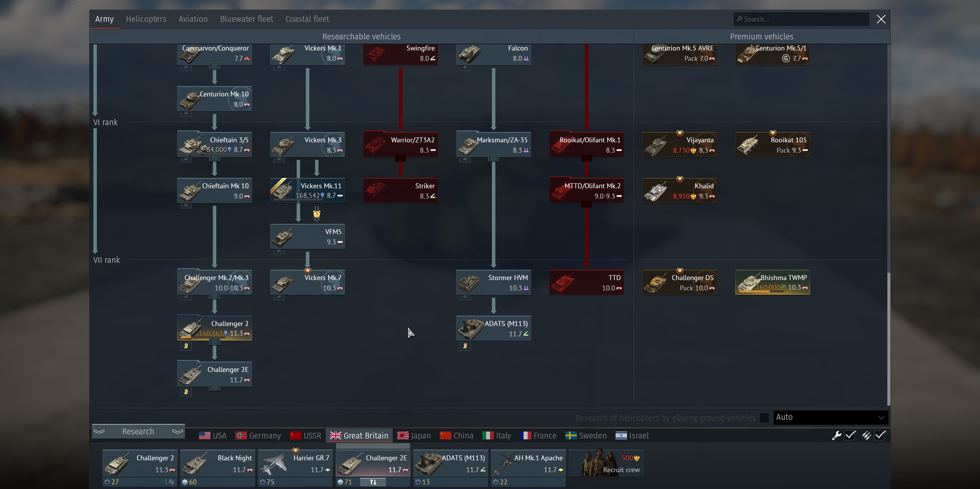This screenshot has height=489, width=980.
Task: Select the TTD vehicle card
Action: click(x=586, y=282)
